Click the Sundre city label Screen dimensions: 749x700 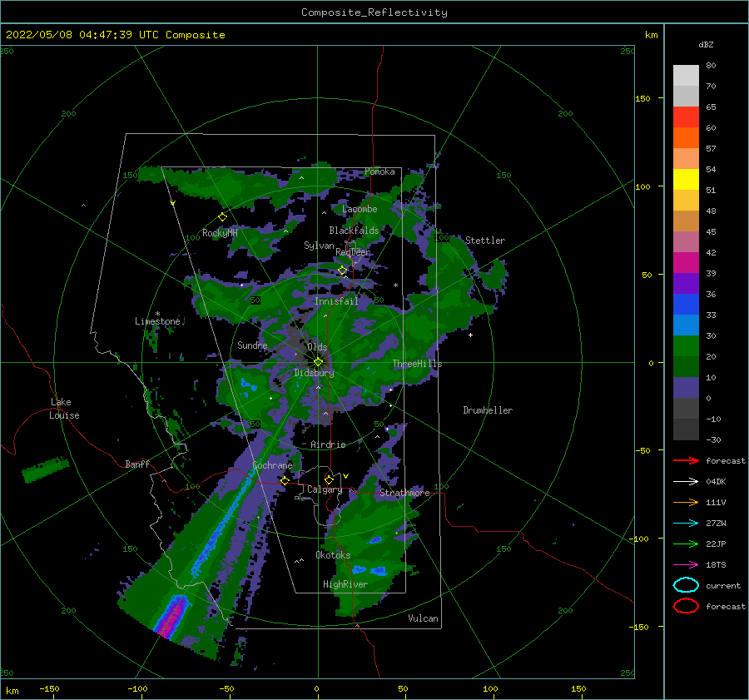(252, 345)
